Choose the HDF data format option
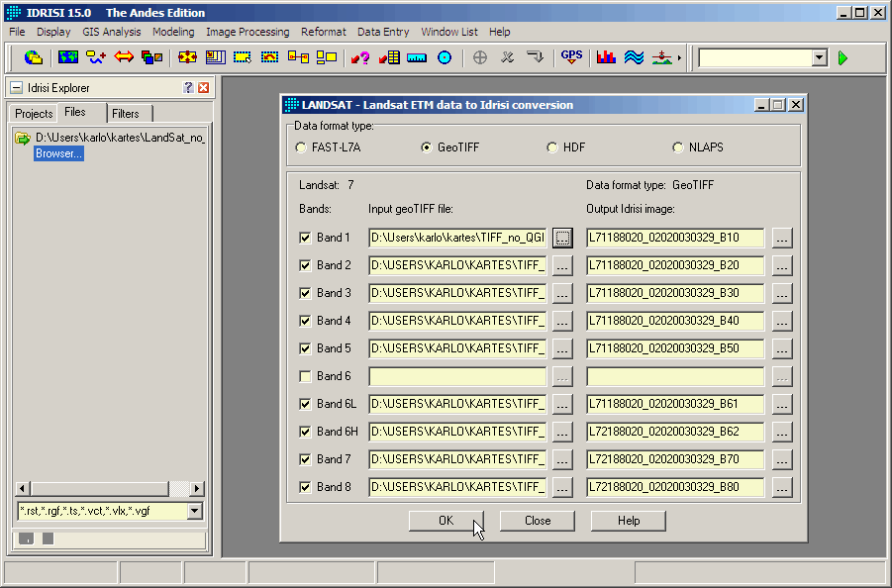Image resolution: width=892 pixels, height=588 pixels. tap(551, 147)
